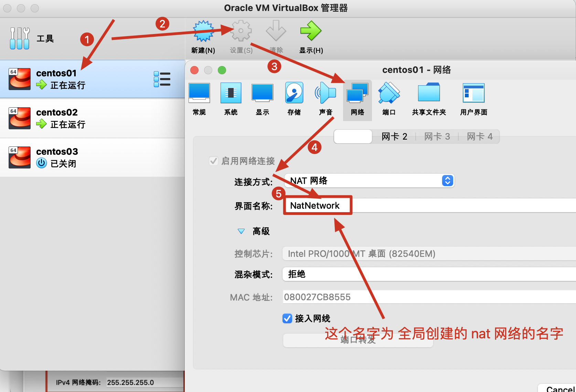
Task: Open the System (系统) settings page
Action: point(231,100)
